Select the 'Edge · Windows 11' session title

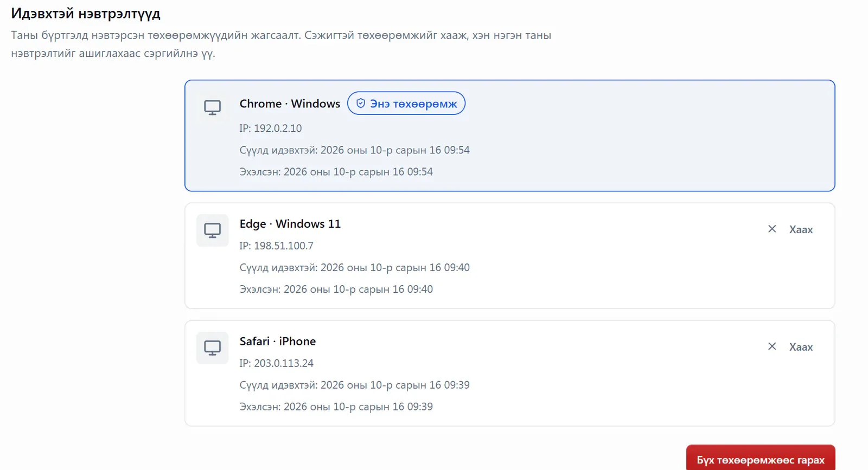[290, 224]
